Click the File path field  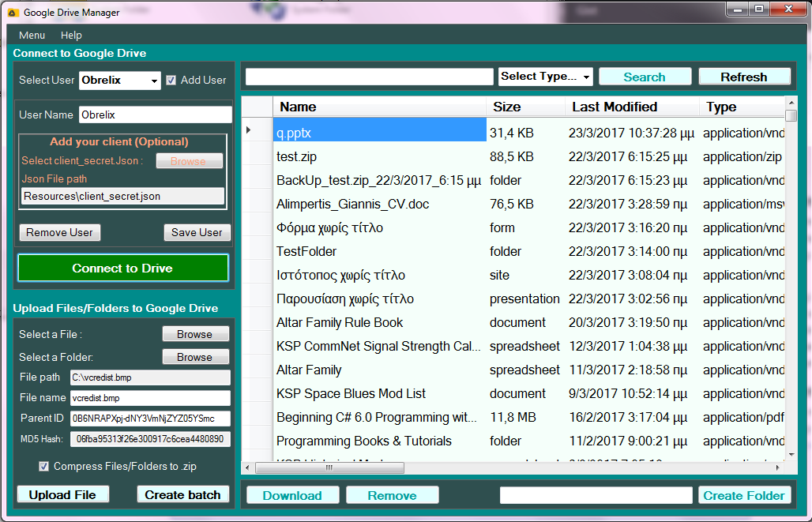(150, 377)
